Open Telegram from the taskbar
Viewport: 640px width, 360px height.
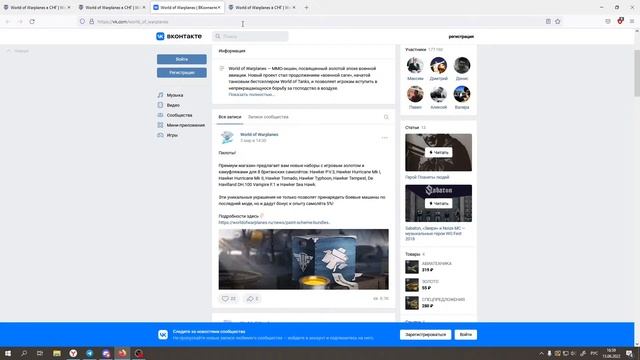coord(89,353)
